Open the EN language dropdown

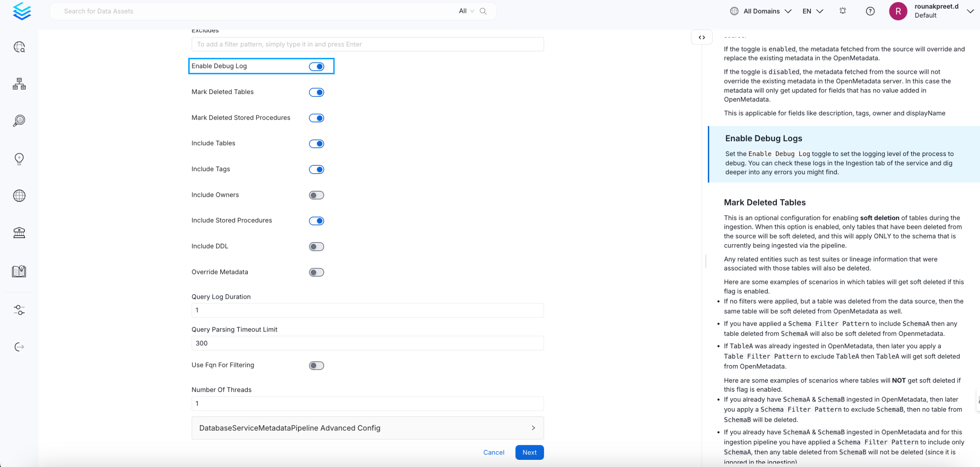813,11
